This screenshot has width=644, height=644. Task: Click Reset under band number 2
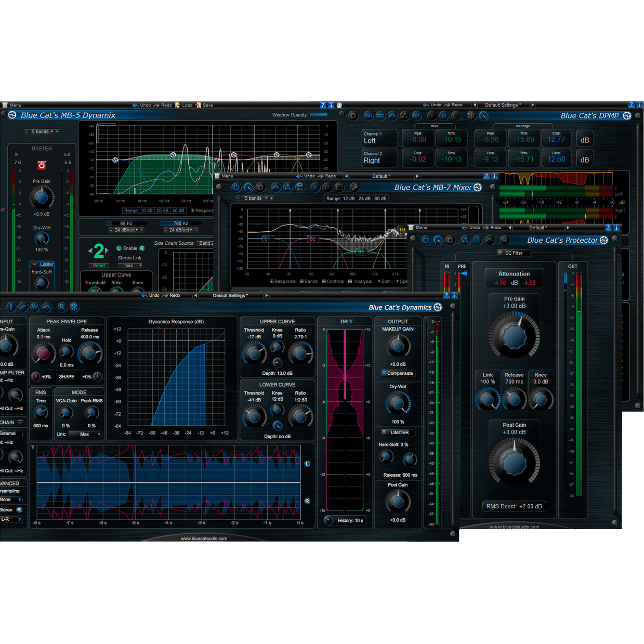coord(99,266)
